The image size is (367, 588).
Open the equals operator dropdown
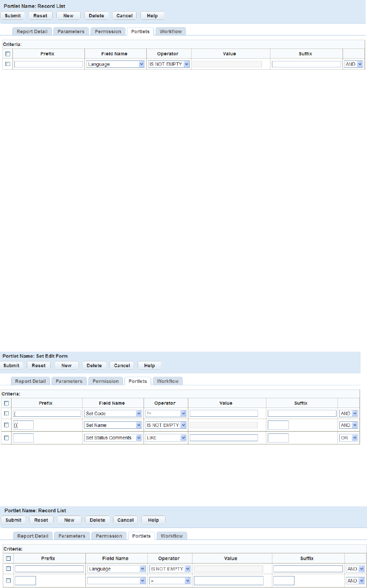pyautogui.click(x=170, y=581)
